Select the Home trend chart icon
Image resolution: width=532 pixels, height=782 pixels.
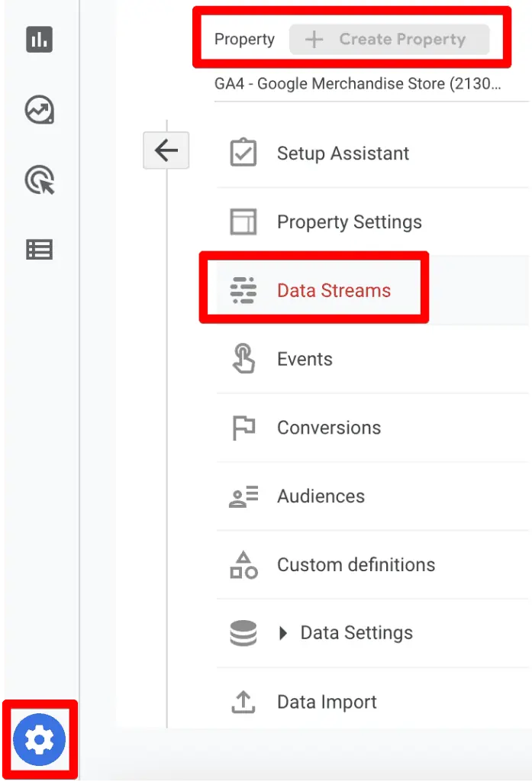39,110
